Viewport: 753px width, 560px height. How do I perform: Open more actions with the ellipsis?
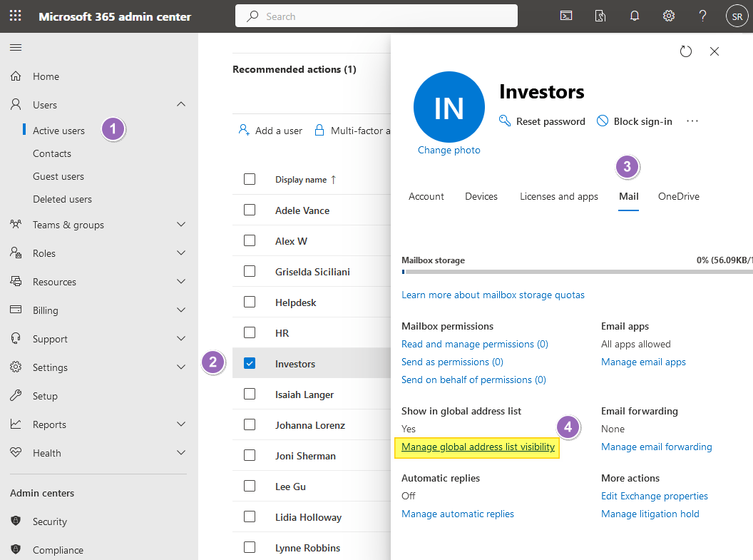tap(692, 121)
